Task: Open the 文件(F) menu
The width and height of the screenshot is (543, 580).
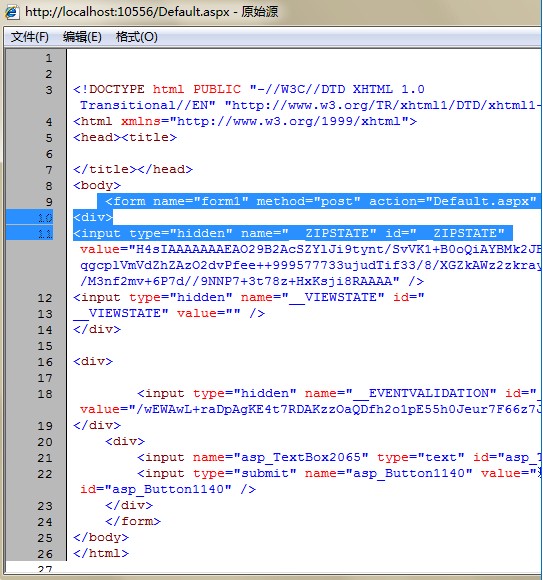Action: (x=30, y=37)
